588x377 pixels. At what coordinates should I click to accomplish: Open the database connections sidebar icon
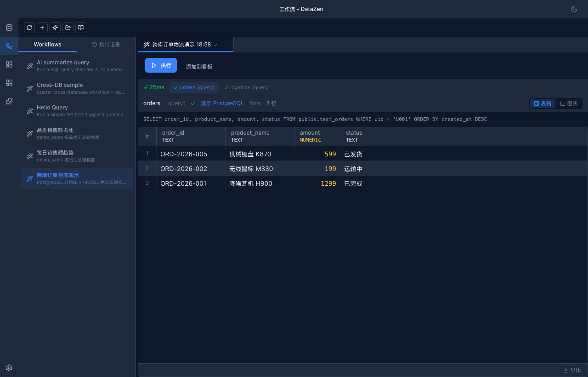click(9, 28)
